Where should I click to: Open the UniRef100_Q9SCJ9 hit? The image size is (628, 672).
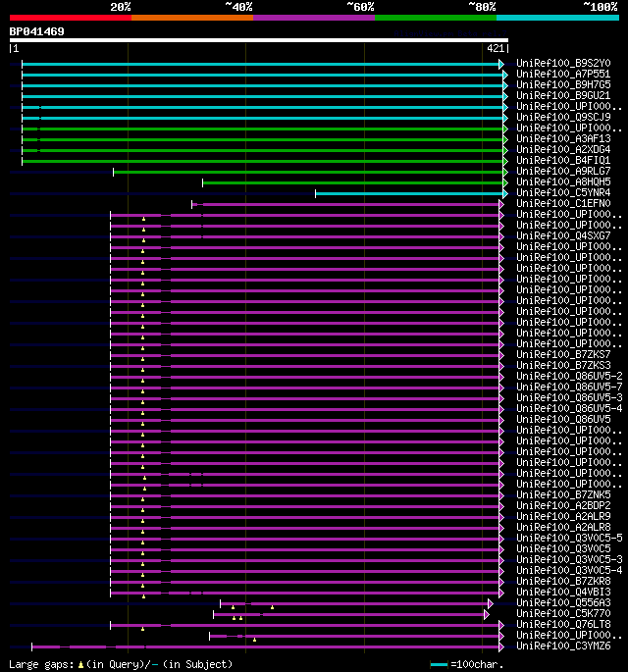click(563, 117)
